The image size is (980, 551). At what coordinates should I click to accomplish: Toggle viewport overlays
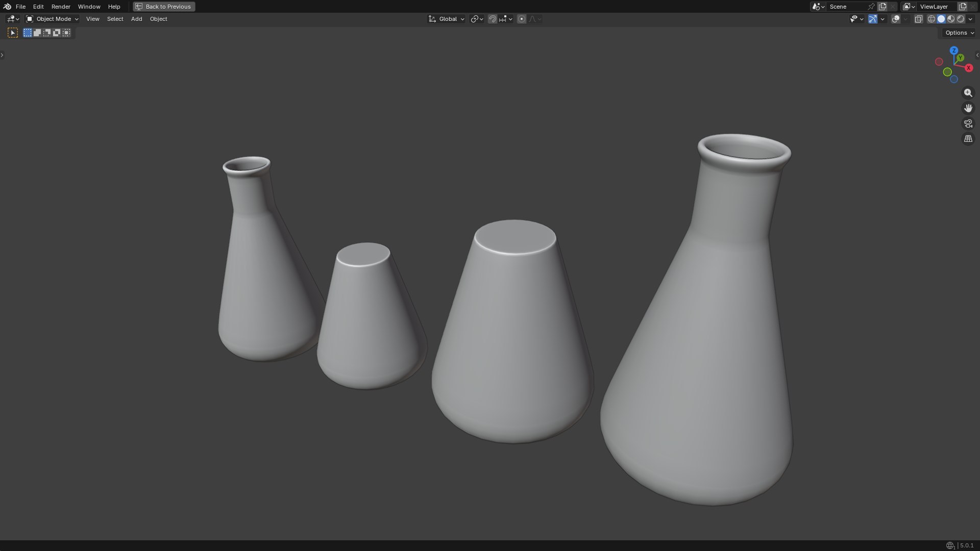click(x=896, y=19)
